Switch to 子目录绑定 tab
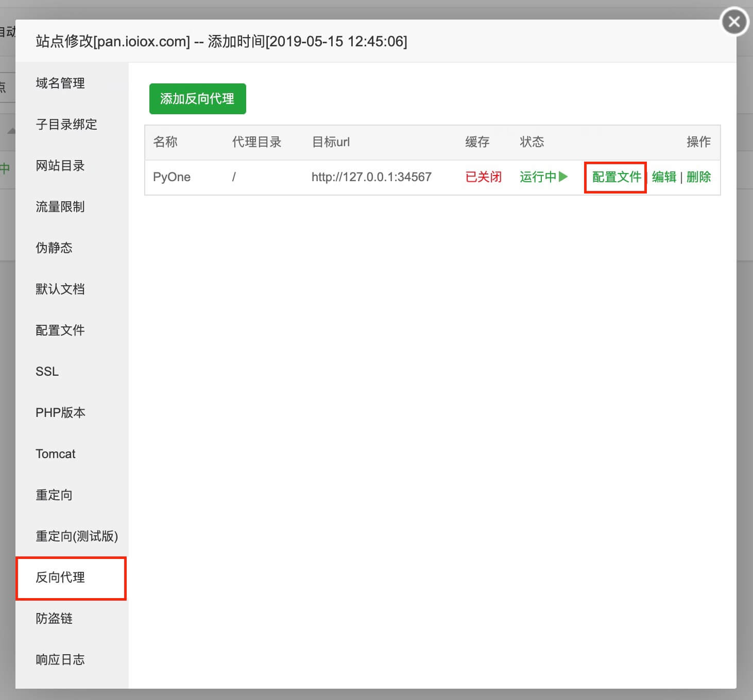The width and height of the screenshot is (753, 700). 66,125
